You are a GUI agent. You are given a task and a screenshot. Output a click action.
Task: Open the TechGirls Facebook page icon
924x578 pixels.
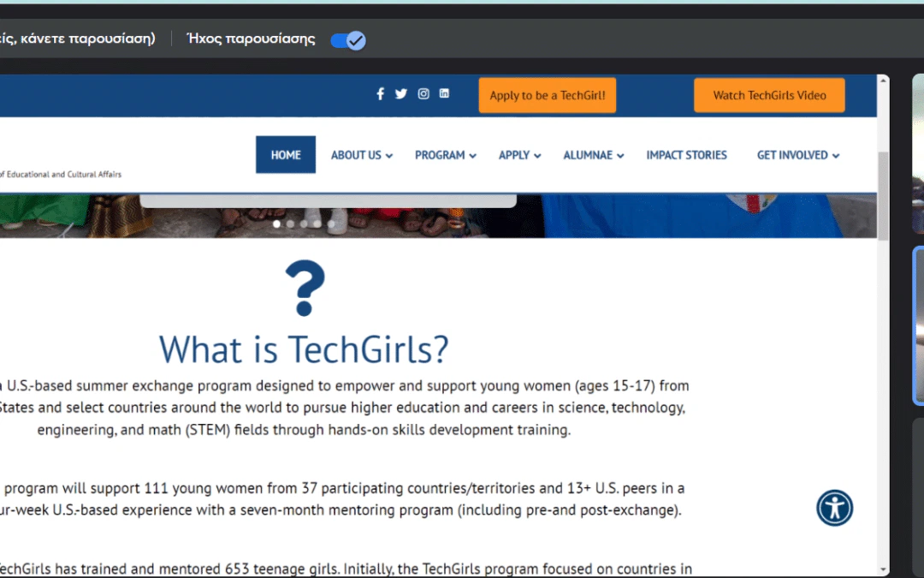tap(381, 94)
